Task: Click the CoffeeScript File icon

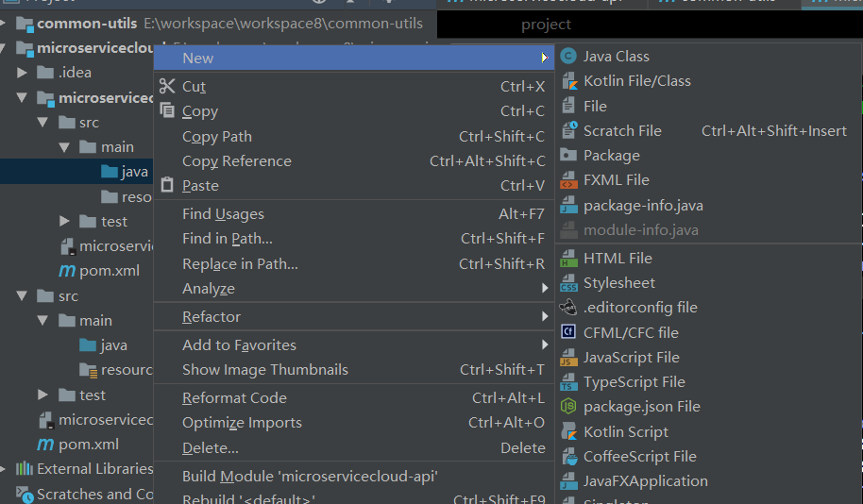Action: click(x=568, y=456)
